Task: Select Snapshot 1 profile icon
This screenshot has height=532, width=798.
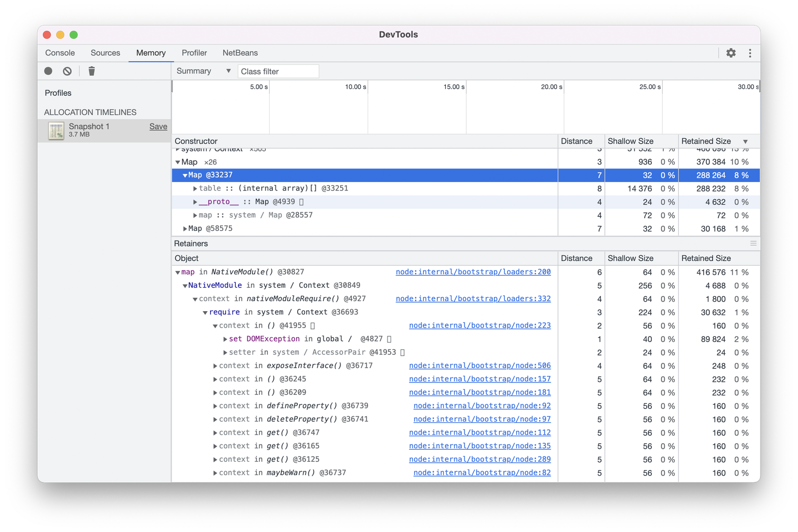Action: (56, 131)
